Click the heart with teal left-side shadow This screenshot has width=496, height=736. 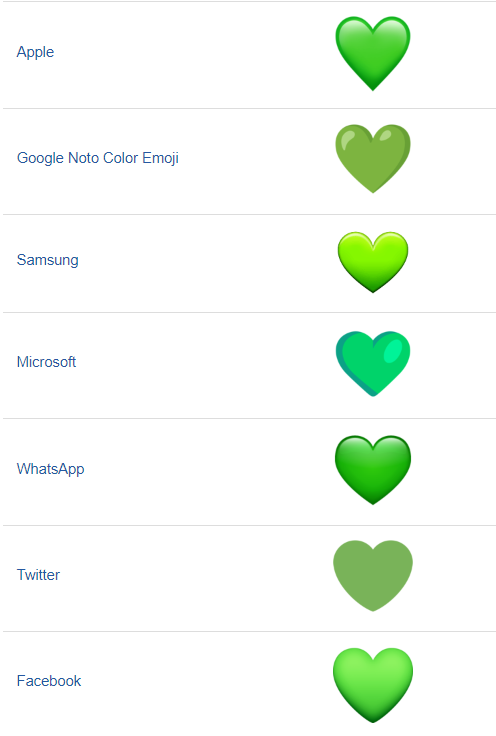pos(373,364)
